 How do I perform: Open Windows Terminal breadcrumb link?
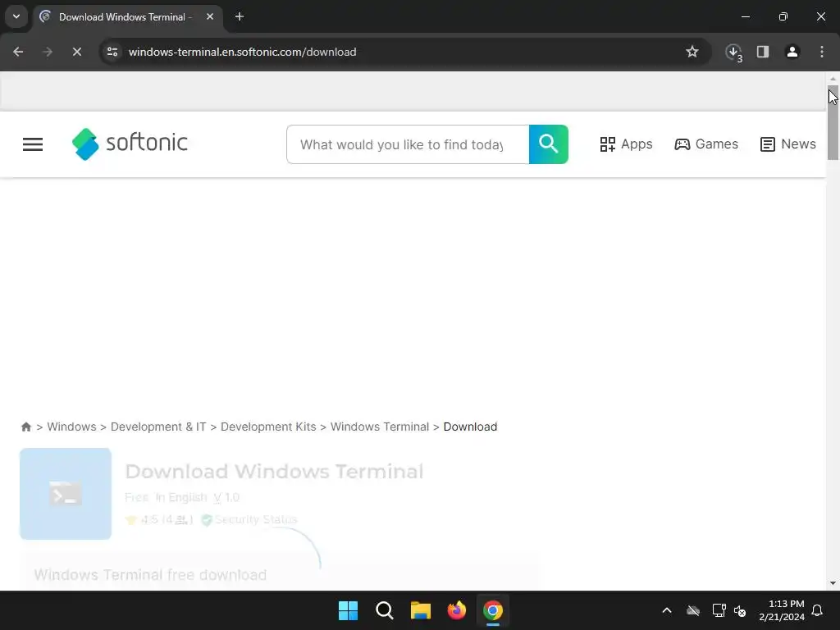pos(380,427)
